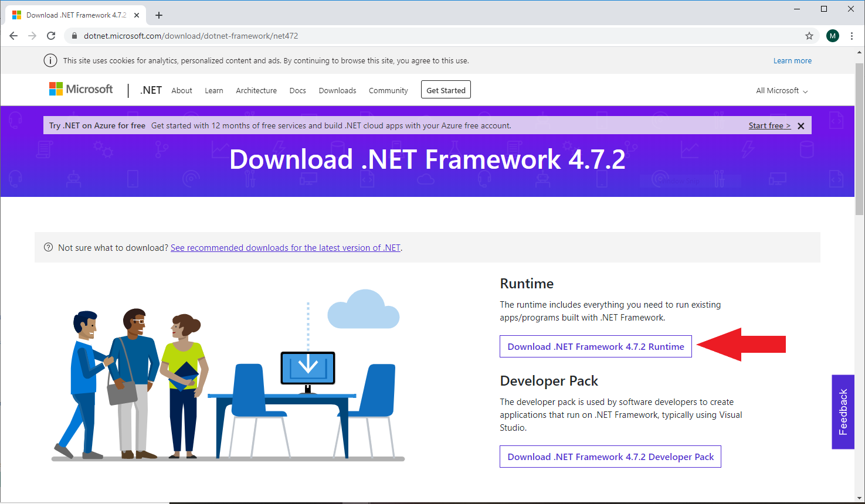Open the Chrome profile avatar M
Screen dimensions: 865x504
[x=833, y=36]
